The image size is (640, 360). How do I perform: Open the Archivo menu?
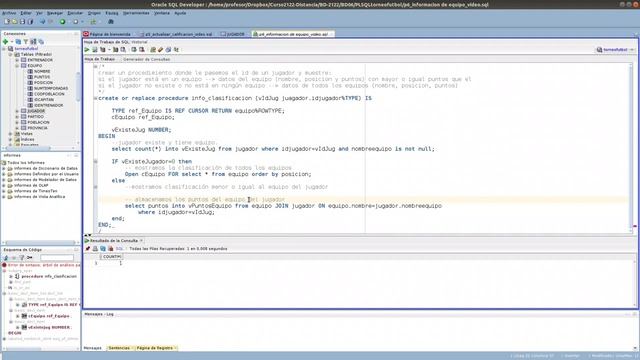point(9,13)
